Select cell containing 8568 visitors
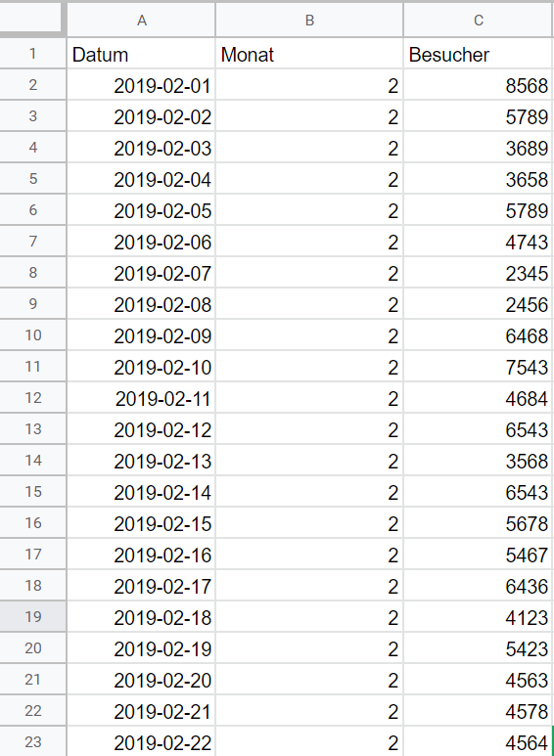 (479, 85)
